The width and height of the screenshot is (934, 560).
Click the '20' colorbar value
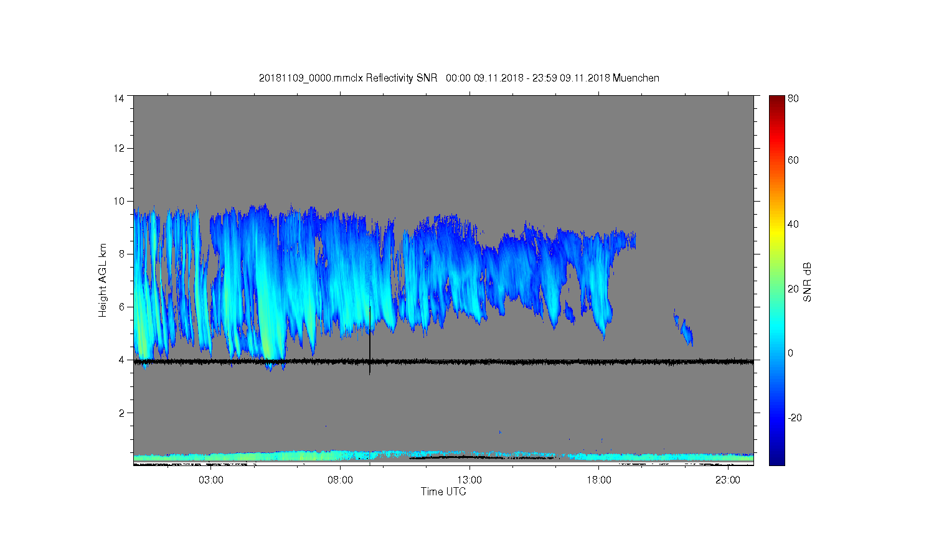(x=793, y=289)
